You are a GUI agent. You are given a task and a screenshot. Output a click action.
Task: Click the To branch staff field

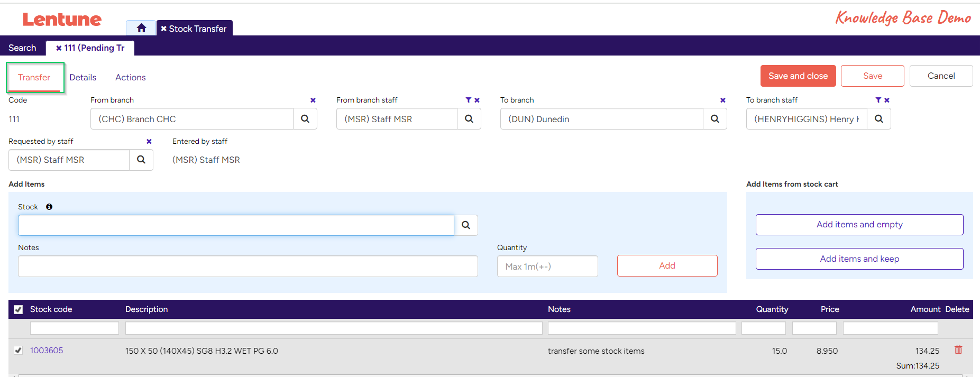click(x=807, y=119)
